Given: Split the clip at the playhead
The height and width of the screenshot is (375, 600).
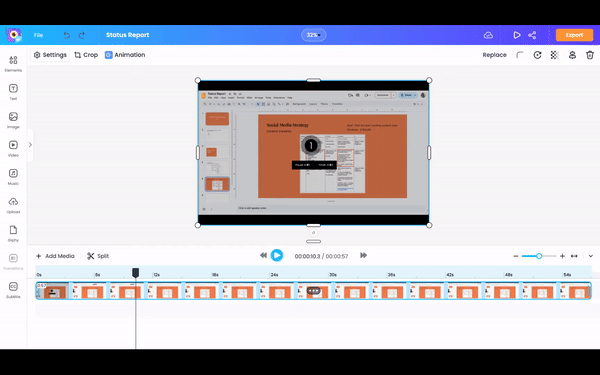Looking at the screenshot, I should pos(98,256).
